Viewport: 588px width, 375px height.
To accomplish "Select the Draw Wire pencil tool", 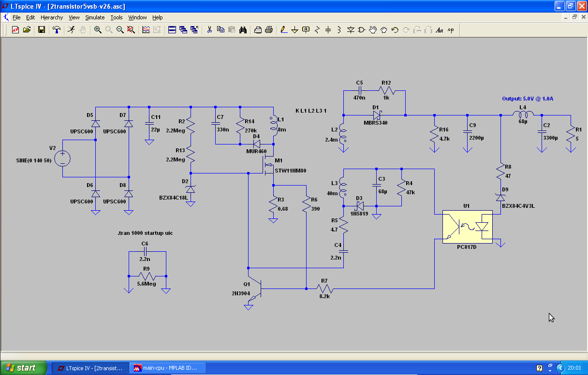I will coord(284,30).
